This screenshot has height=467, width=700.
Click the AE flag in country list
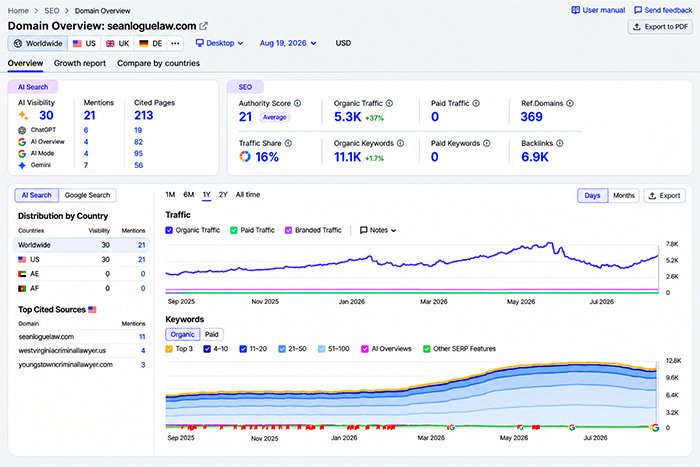22,274
